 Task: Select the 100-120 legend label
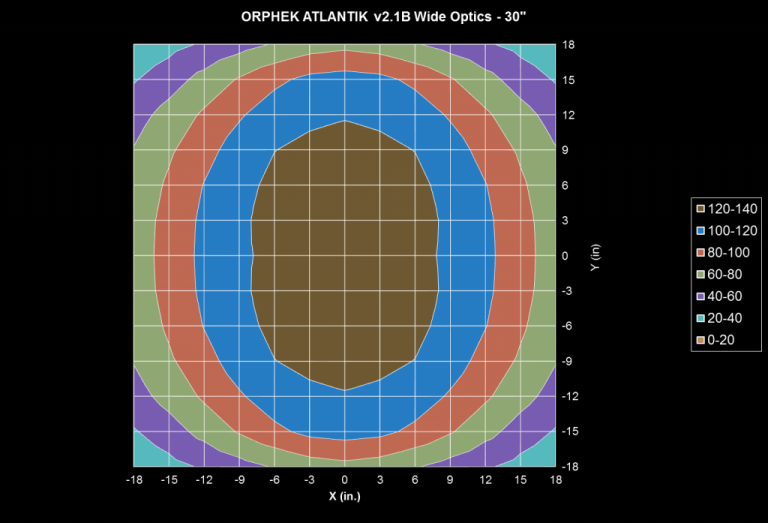coord(732,231)
